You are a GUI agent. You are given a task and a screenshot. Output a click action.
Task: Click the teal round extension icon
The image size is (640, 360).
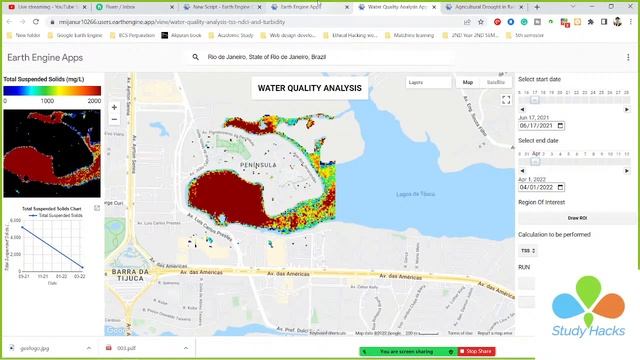[x=524, y=22]
